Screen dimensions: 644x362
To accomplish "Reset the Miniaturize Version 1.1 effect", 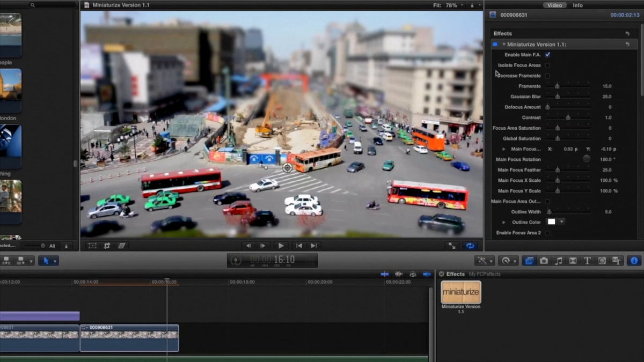I will [627, 44].
